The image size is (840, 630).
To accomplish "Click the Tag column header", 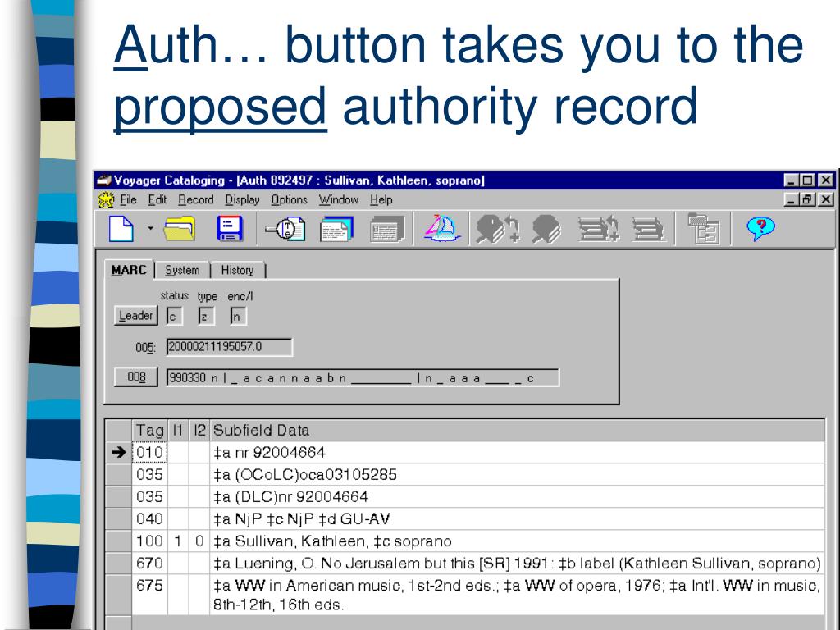I will [x=149, y=430].
